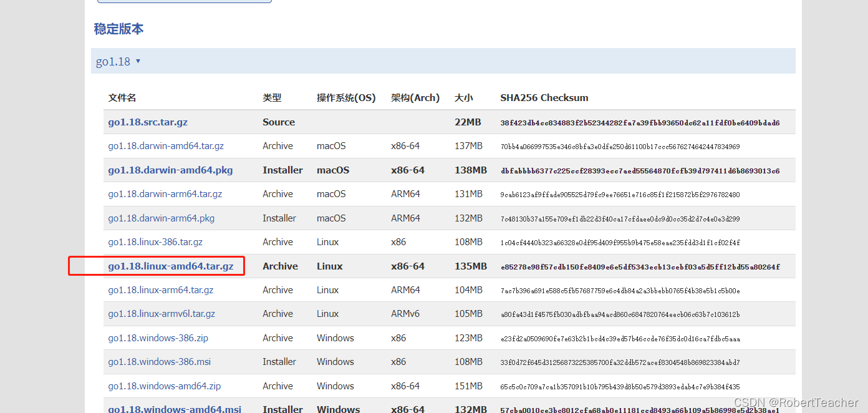The width and height of the screenshot is (868, 413).
Task: Download go1.18.darwin-arm64.pkg installer
Action: pyautogui.click(x=161, y=218)
